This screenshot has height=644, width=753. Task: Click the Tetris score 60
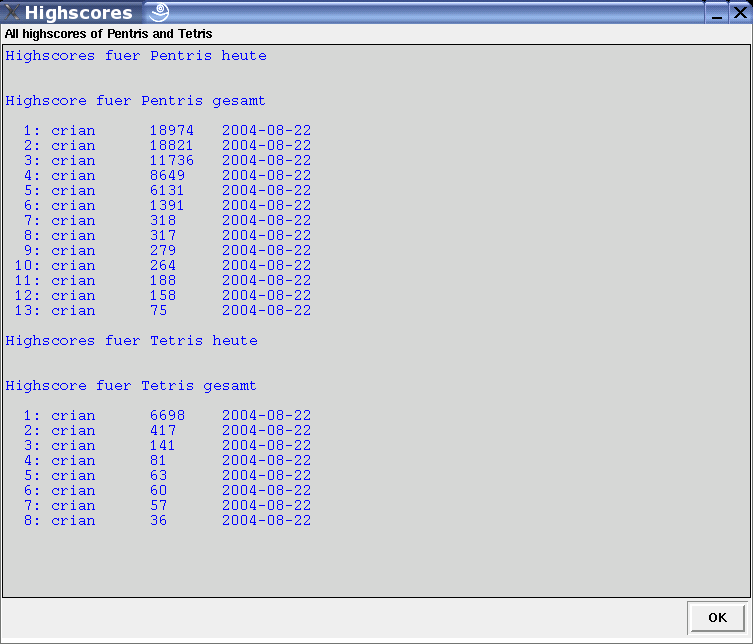158,490
